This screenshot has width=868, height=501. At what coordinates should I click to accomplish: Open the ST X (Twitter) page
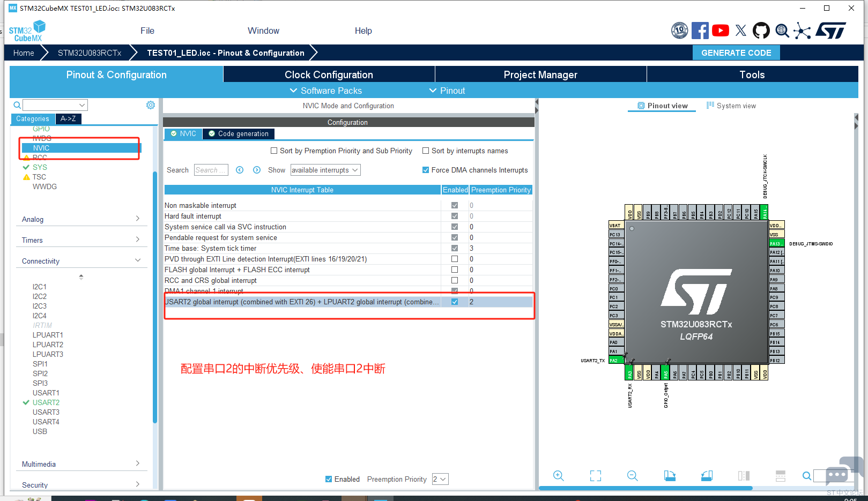coord(741,31)
